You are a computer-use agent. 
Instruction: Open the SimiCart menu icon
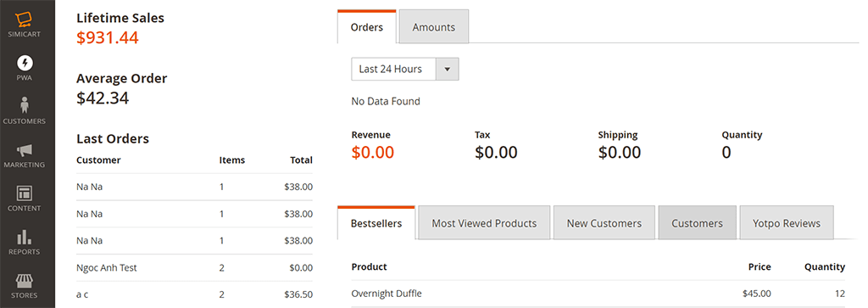click(x=25, y=20)
